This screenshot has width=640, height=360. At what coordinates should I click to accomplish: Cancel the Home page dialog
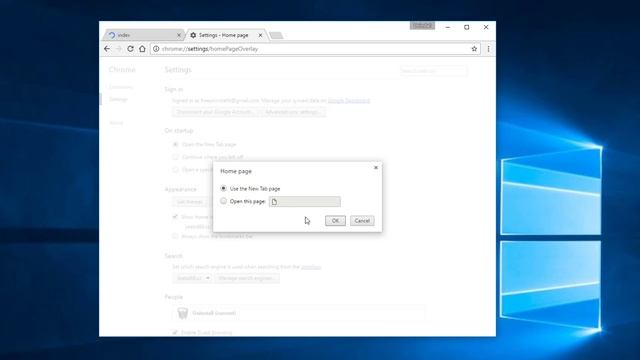point(362,221)
